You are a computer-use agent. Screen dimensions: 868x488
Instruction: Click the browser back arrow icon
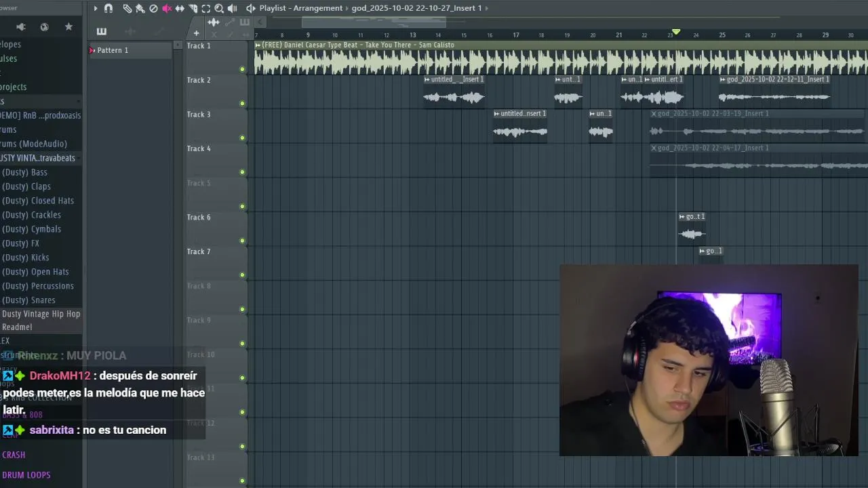point(21,27)
